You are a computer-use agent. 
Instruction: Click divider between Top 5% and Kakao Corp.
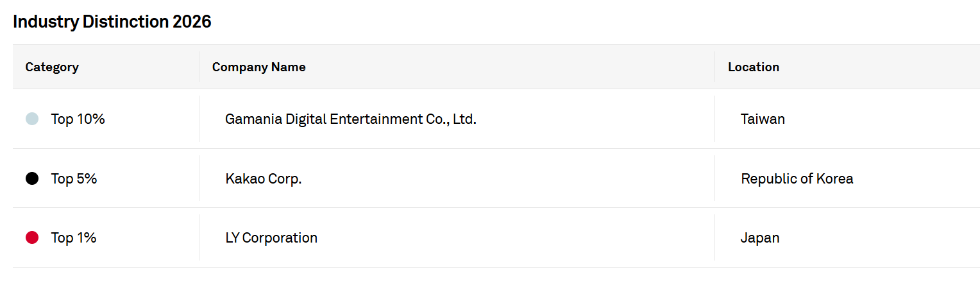[x=199, y=178]
